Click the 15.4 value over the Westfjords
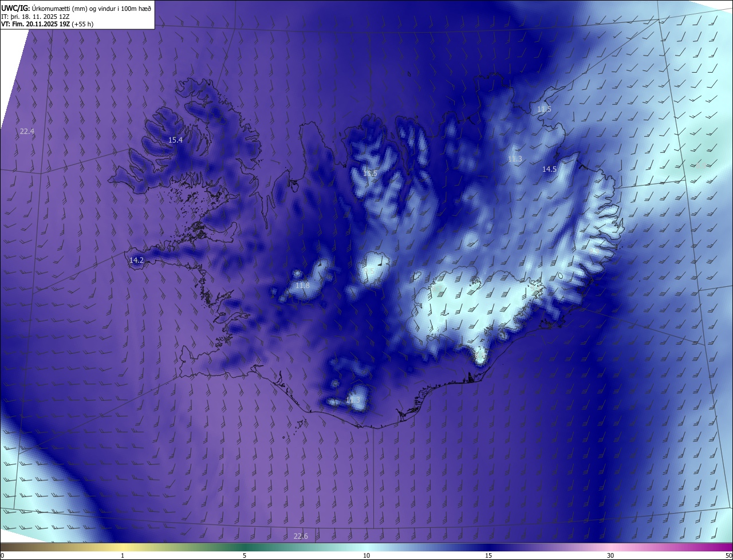The image size is (733, 560). coord(175,140)
